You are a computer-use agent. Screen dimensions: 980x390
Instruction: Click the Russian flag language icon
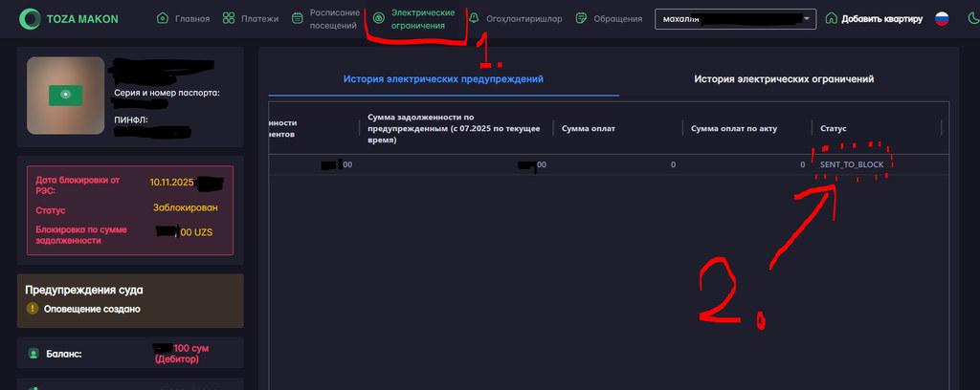click(x=941, y=18)
